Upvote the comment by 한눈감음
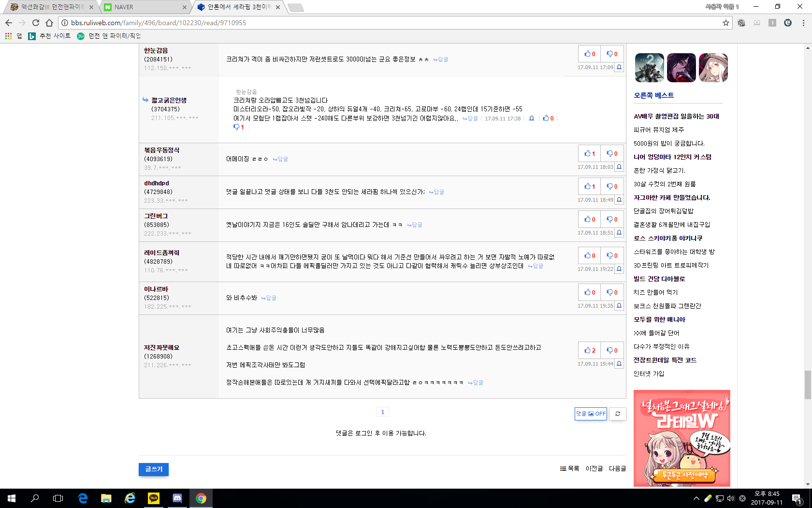Screen dimensions: 812x508 (589, 54)
